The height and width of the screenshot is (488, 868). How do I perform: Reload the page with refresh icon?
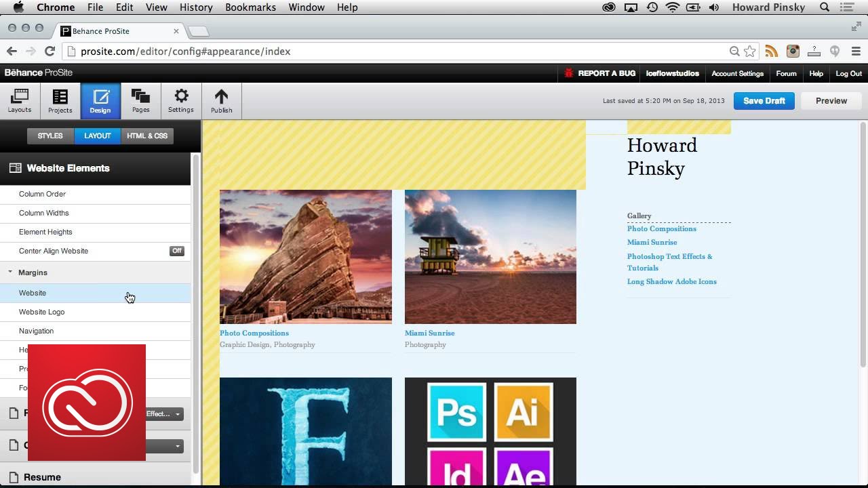50,51
